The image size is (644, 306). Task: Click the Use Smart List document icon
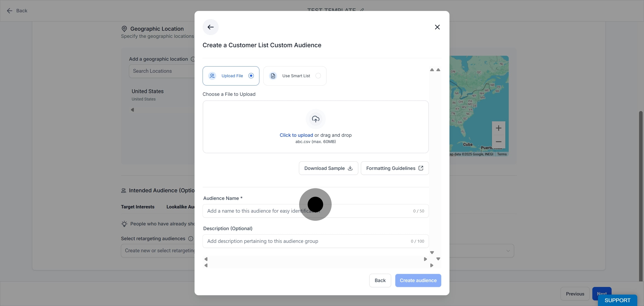coord(273,76)
